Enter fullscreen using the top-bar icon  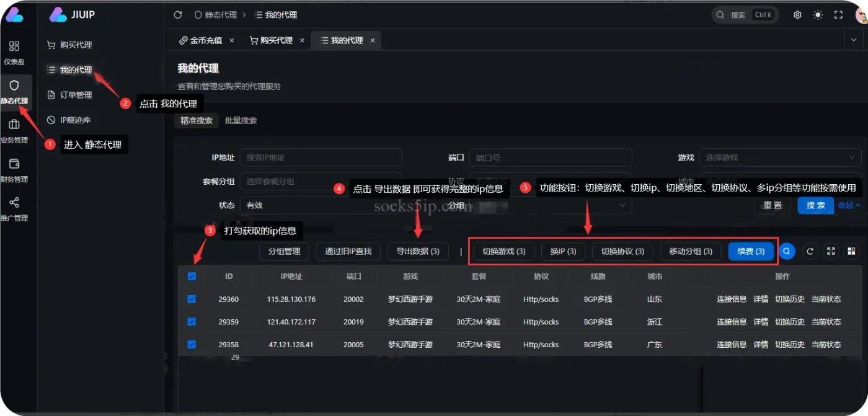click(838, 15)
